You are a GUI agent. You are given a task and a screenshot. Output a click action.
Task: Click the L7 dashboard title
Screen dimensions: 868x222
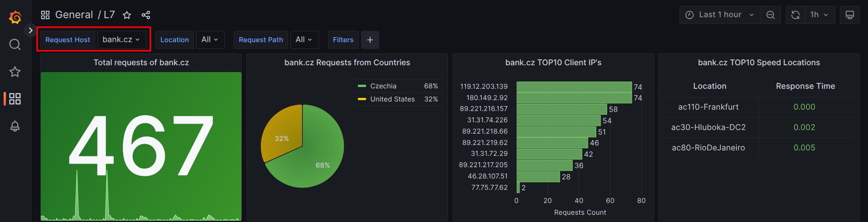pos(109,14)
